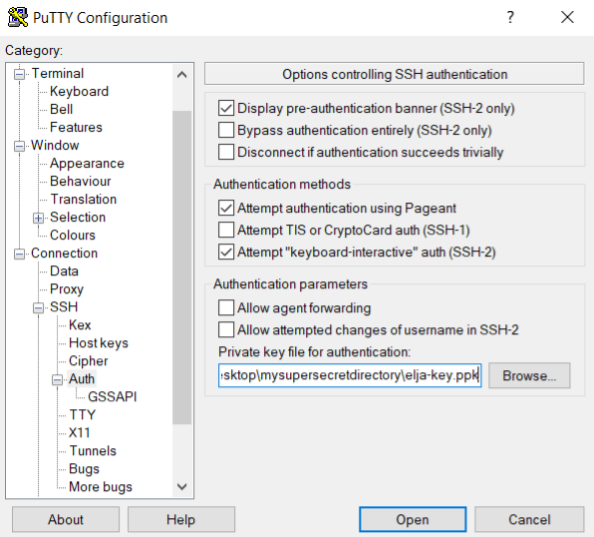
Task: Open the Behaviour settings
Action: pyautogui.click(x=81, y=181)
